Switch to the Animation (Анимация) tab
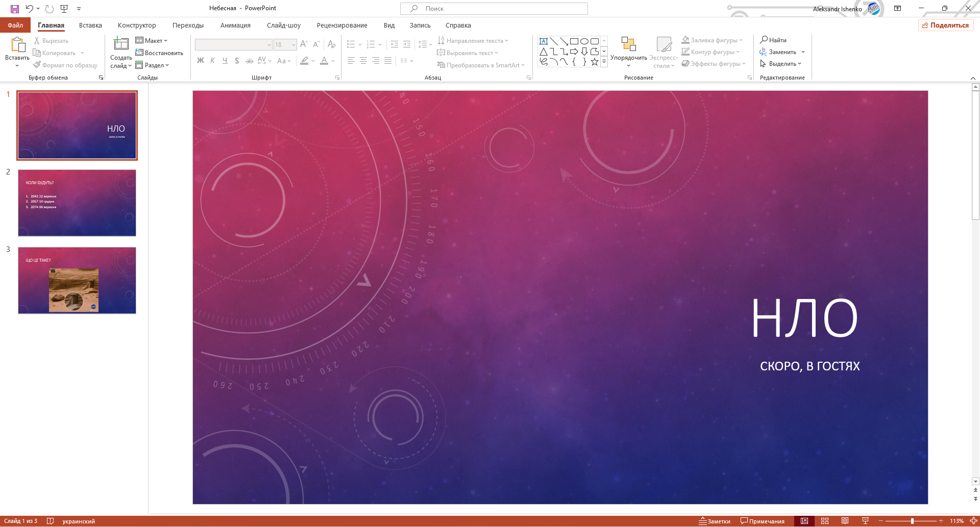This screenshot has height=527, width=980. click(x=235, y=25)
